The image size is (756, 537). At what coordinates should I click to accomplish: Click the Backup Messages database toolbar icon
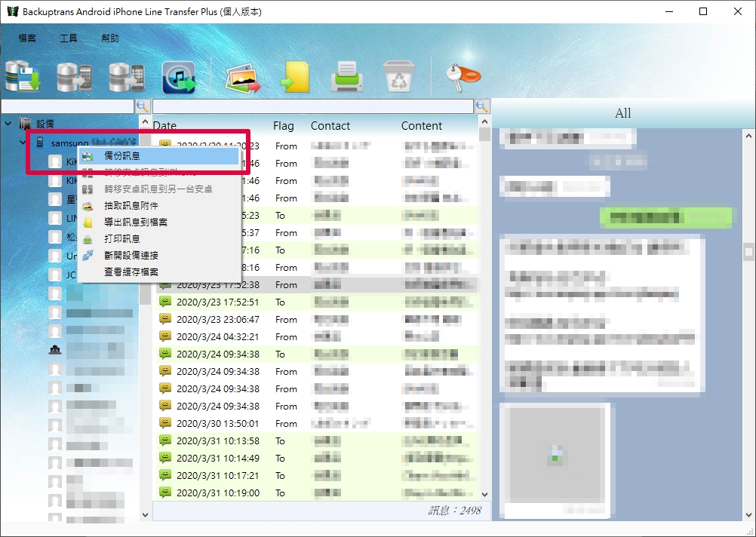pos(23,76)
